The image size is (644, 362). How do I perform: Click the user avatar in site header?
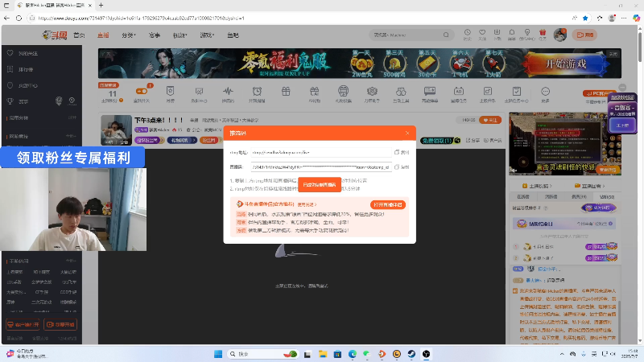pyautogui.click(x=559, y=35)
